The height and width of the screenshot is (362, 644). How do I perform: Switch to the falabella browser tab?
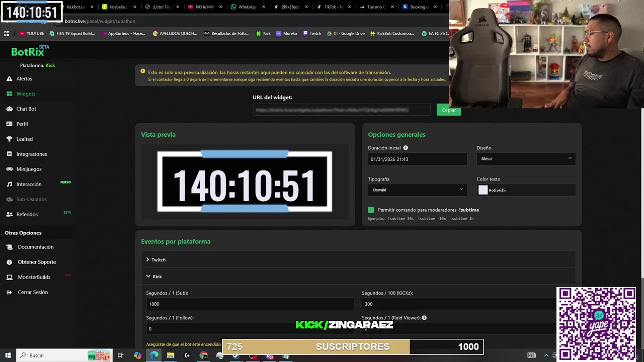pos(119,7)
